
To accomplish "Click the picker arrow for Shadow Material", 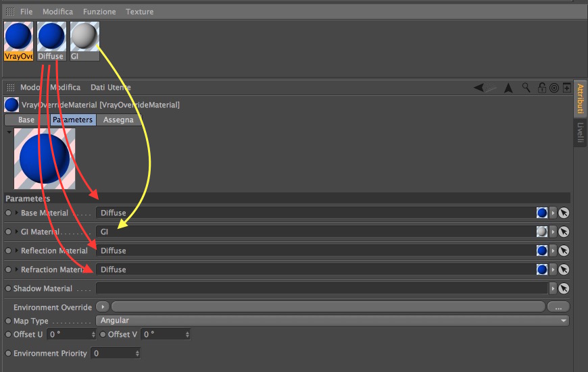I will [564, 288].
